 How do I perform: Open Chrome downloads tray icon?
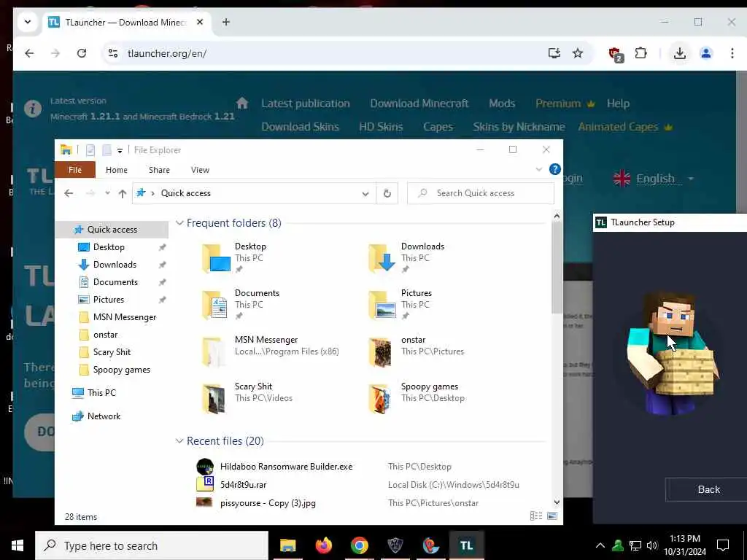680,52
